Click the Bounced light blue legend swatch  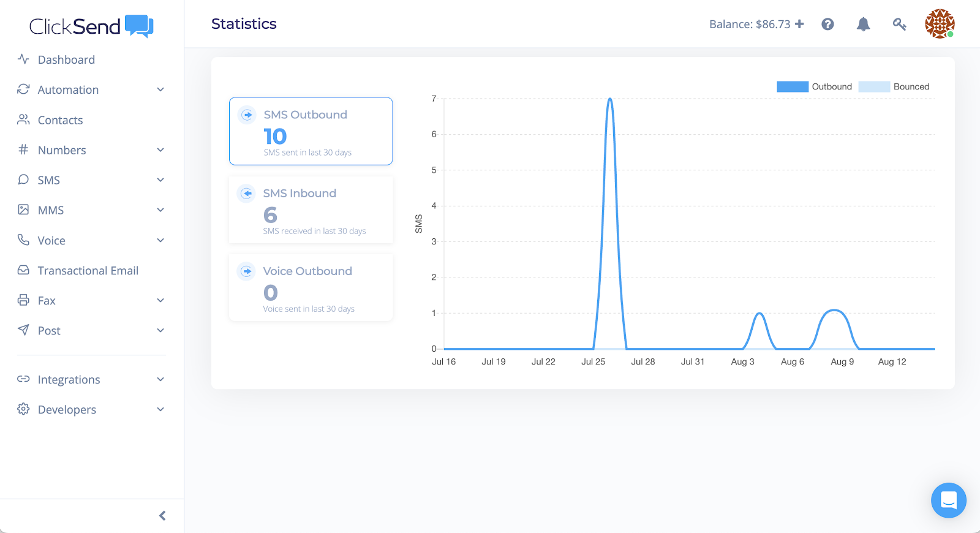[874, 86]
